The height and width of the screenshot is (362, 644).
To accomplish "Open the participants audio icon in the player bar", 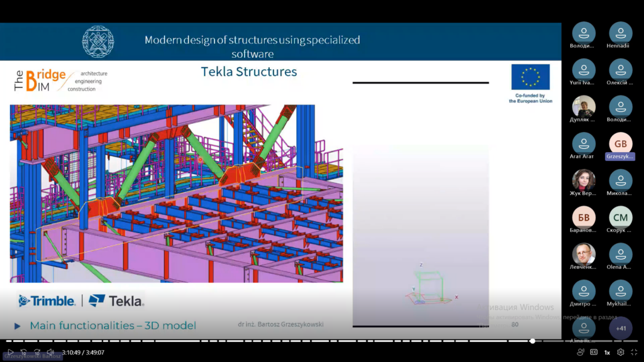I will tap(580, 353).
